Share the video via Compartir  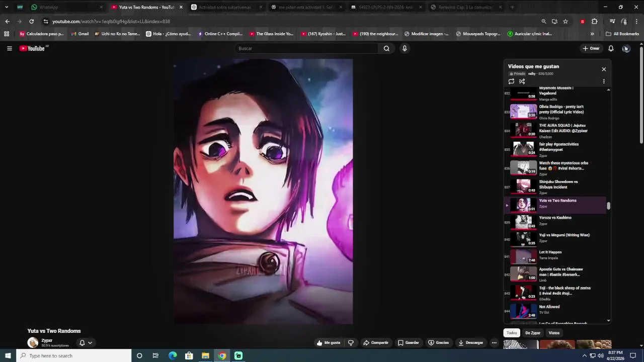click(x=376, y=343)
